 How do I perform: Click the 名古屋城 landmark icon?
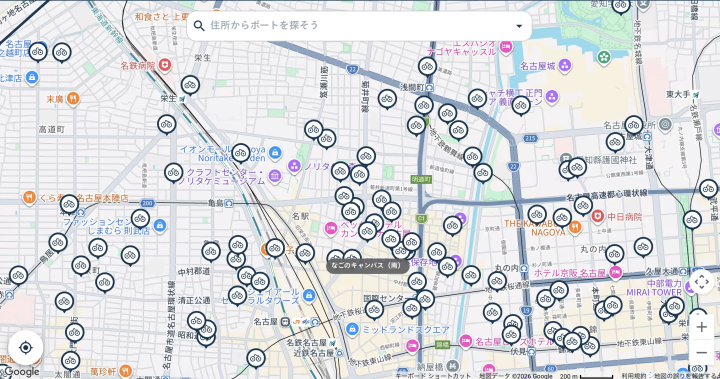click(x=565, y=66)
